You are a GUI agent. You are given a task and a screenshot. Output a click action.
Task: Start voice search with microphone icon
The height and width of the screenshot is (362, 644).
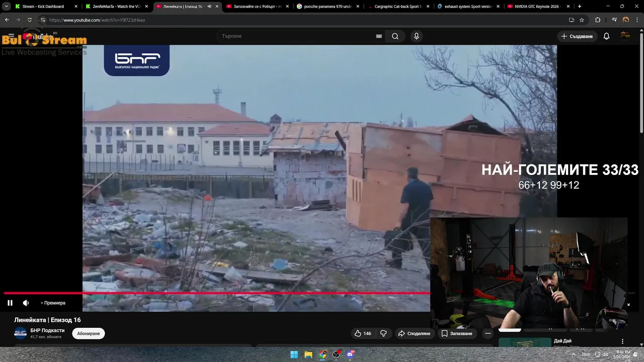[416, 36]
